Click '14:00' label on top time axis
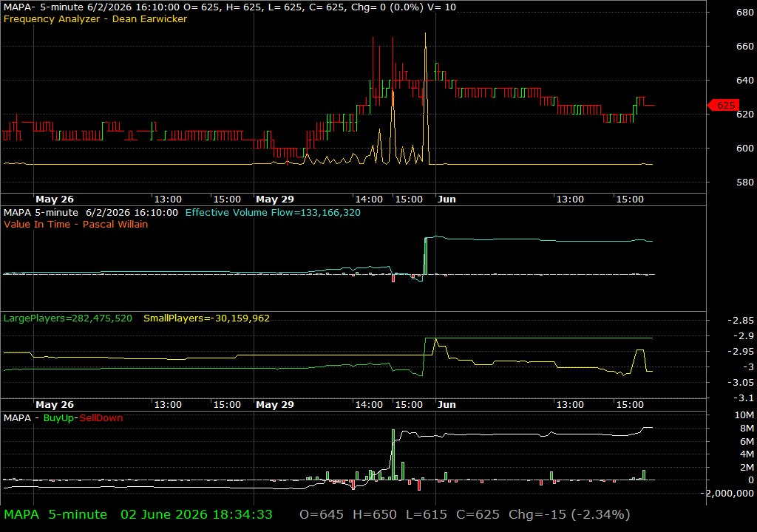Screen dimensions: 757x532 [369, 199]
